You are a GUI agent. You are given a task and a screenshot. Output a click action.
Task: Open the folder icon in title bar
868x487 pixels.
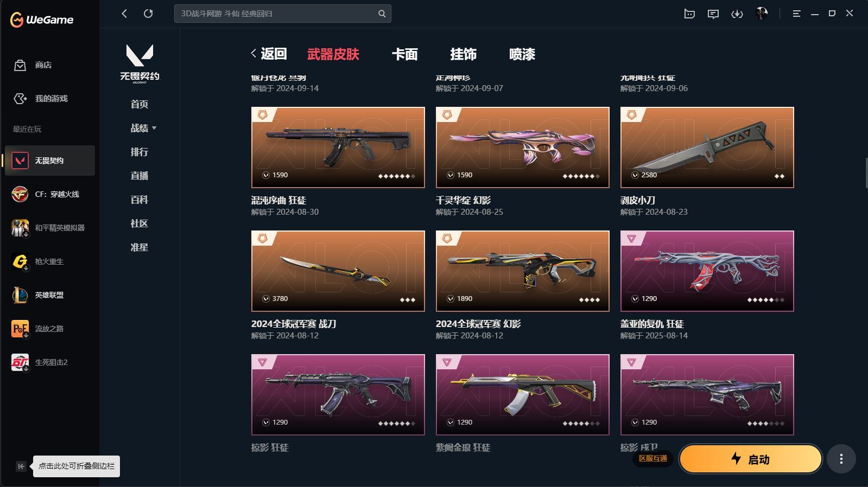[689, 14]
